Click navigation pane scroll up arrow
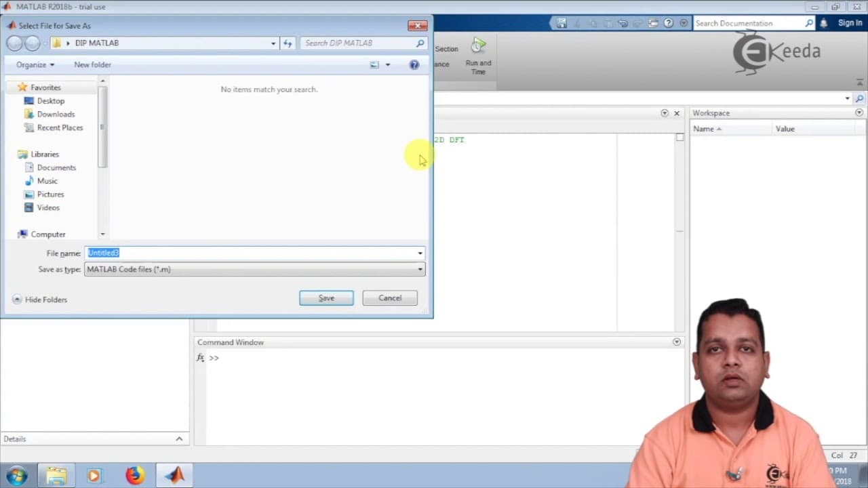The height and width of the screenshot is (488, 868). pyautogui.click(x=103, y=81)
